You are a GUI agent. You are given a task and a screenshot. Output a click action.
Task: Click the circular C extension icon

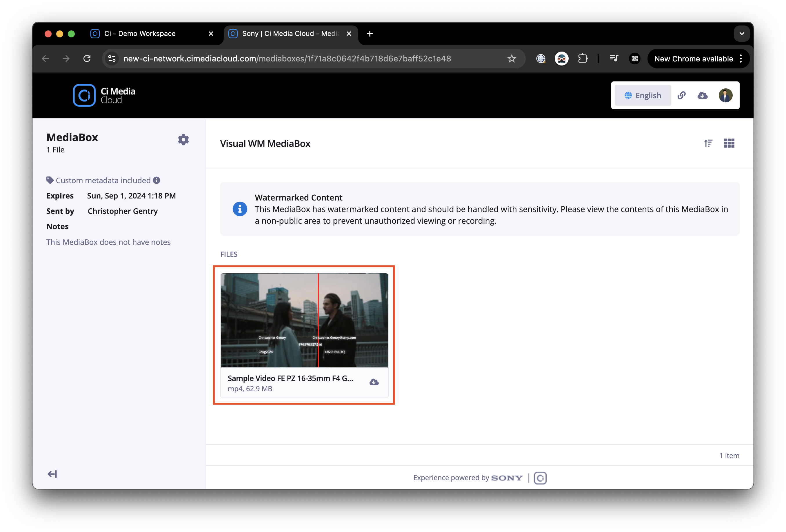pos(541,59)
